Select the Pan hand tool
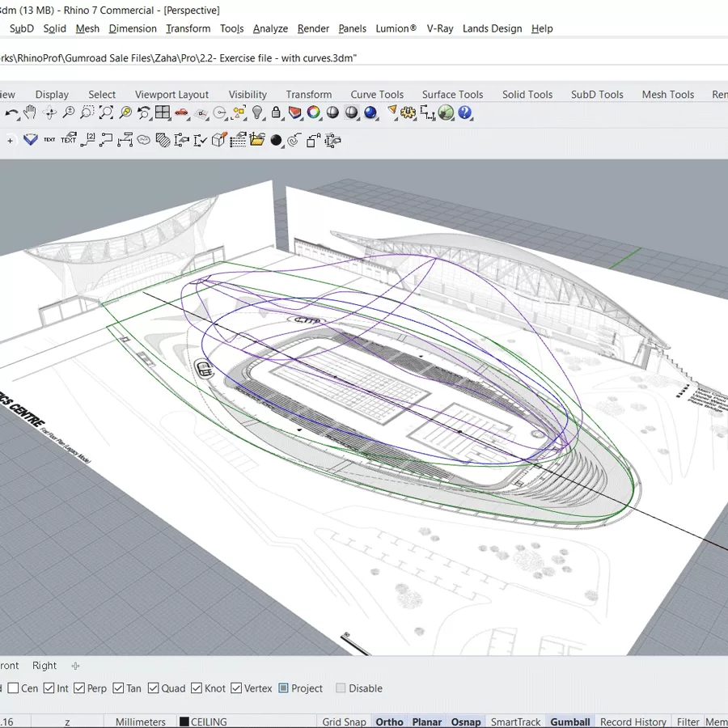This screenshot has height=728, width=728. click(30, 112)
